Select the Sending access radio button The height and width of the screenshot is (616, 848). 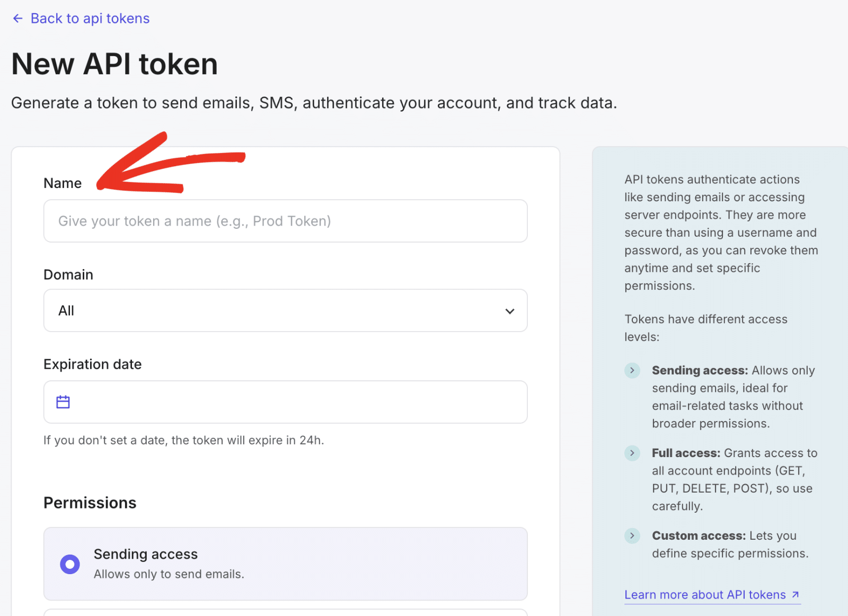click(x=70, y=564)
